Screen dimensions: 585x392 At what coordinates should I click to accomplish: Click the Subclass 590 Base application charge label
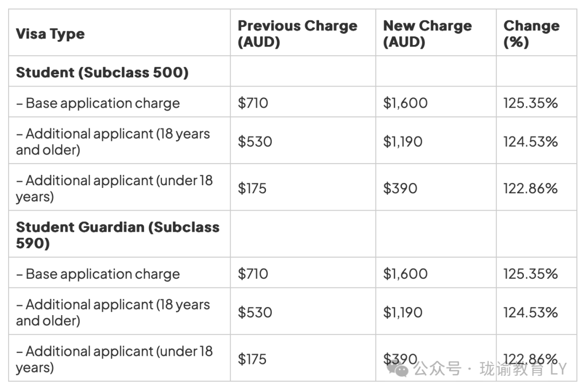97,274
